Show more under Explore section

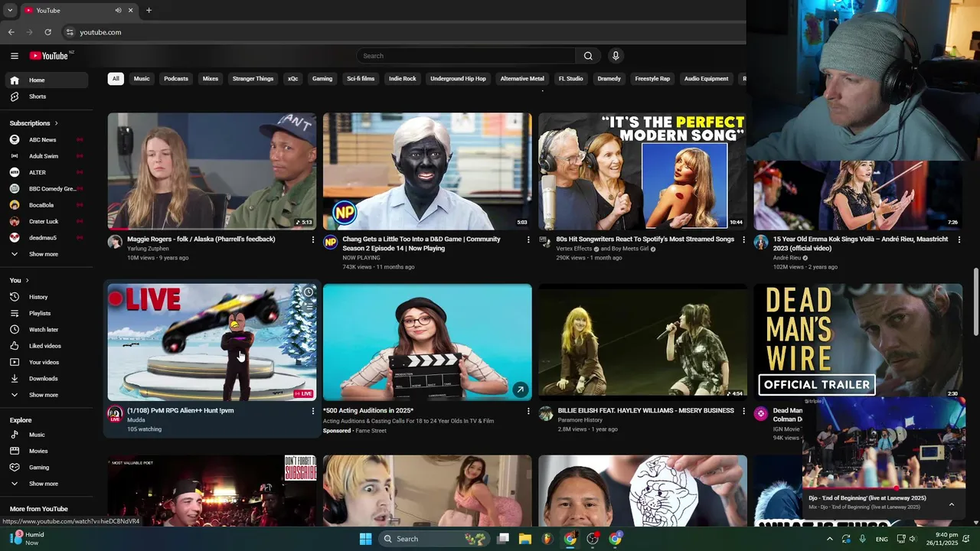tap(46, 484)
